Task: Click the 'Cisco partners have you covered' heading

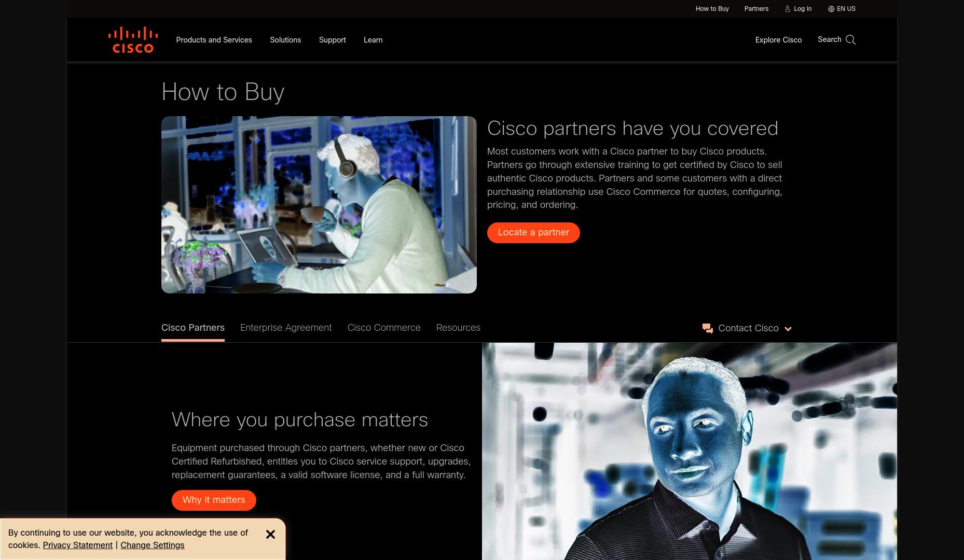Action: (x=632, y=129)
